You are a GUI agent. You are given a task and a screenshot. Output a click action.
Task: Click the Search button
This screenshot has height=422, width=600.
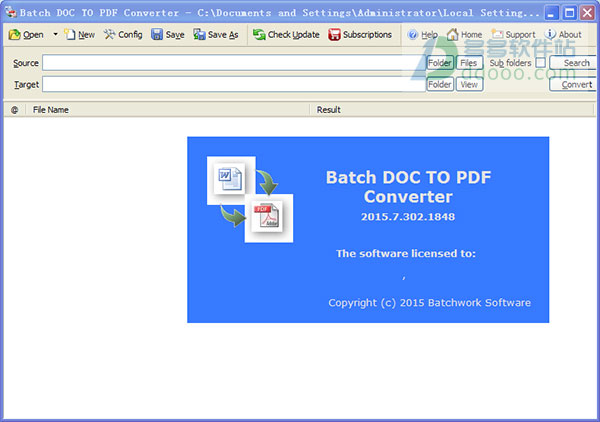pos(573,63)
